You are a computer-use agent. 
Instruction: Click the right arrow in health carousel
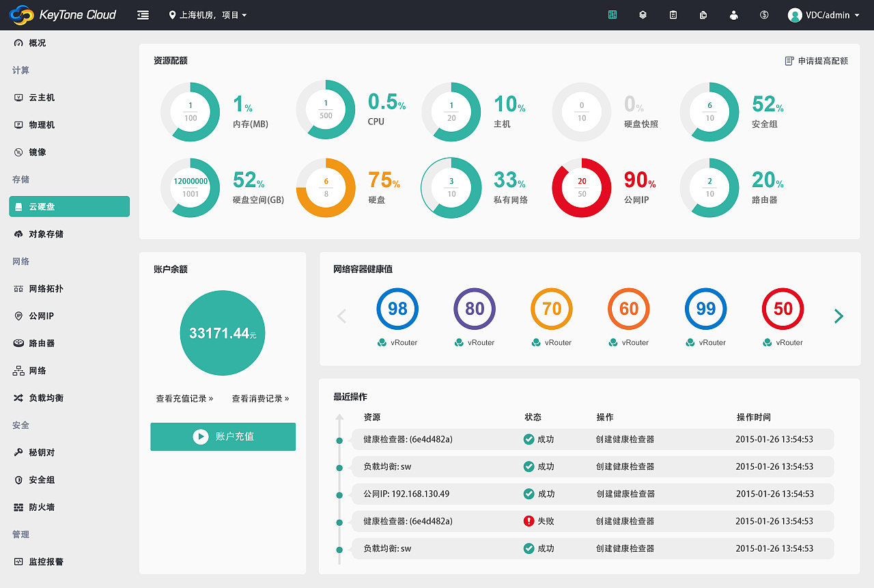[x=838, y=316]
